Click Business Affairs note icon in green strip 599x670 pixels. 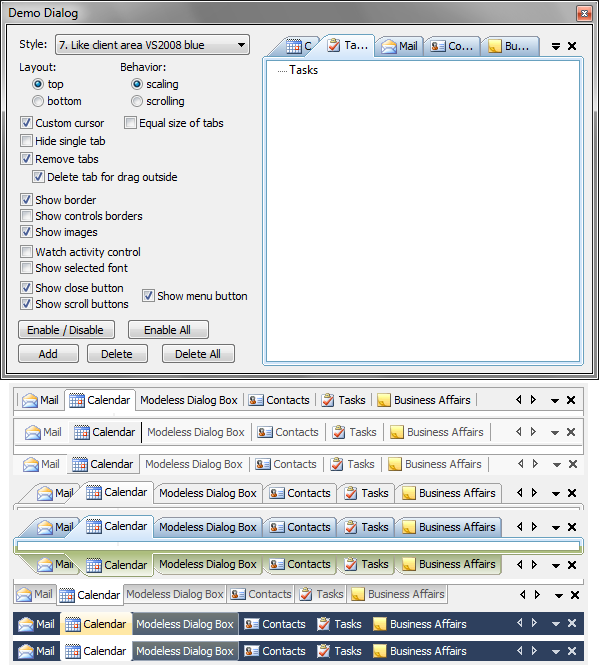coord(409,564)
